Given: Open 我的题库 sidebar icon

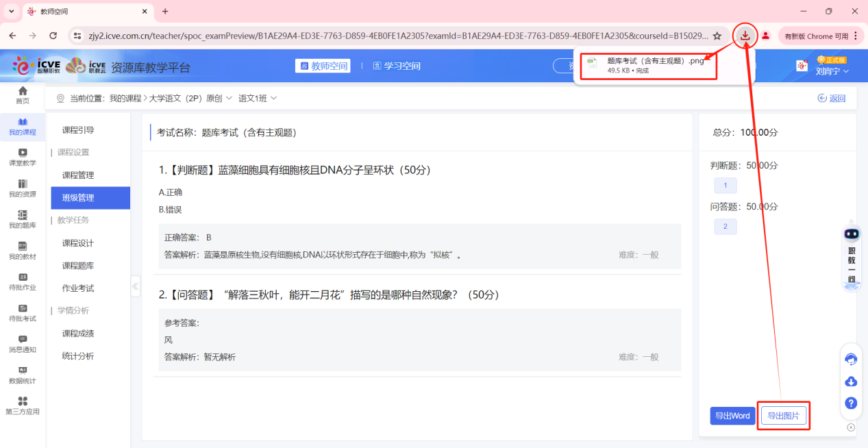Looking at the screenshot, I should point(23,219).
